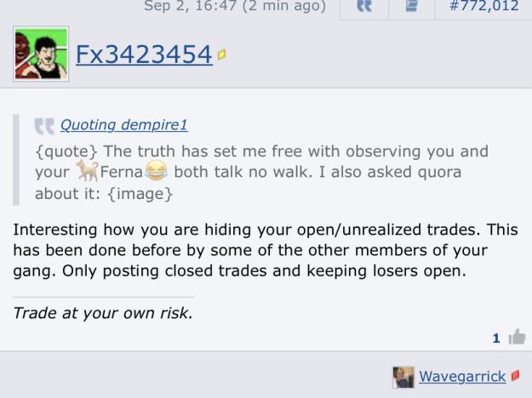Click the quoted block's left gray bar
The height and width of the screenshot is (398, 532).
16,160
